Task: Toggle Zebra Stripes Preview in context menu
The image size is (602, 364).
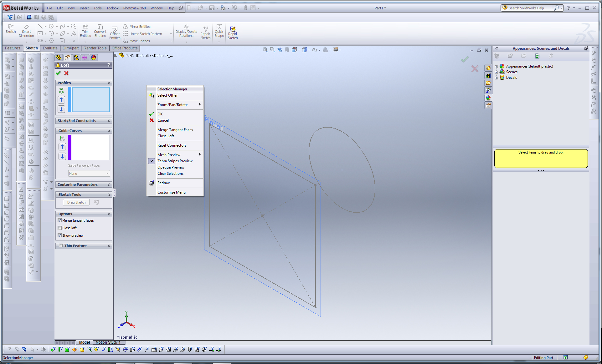Action: tap(175, 161)
